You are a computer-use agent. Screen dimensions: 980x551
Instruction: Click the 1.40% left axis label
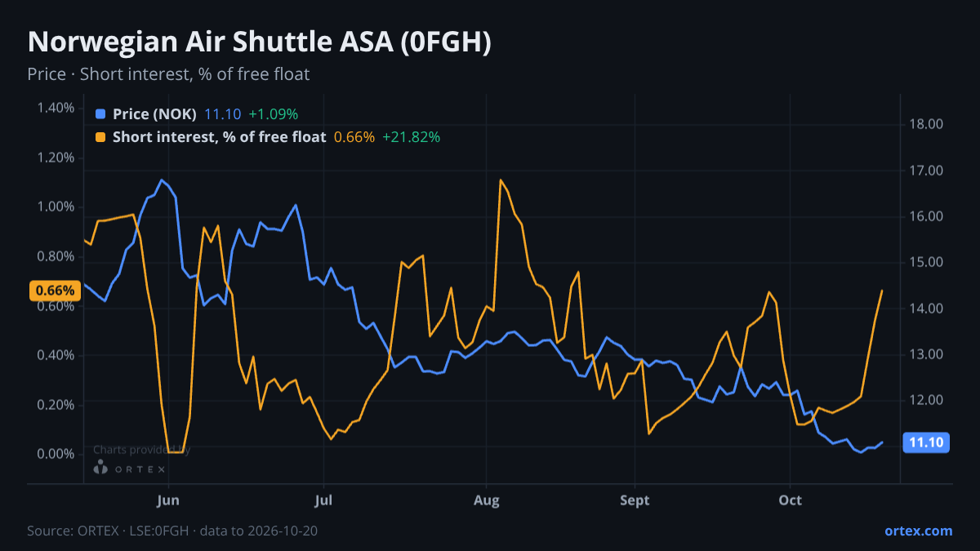coord(56,108)
